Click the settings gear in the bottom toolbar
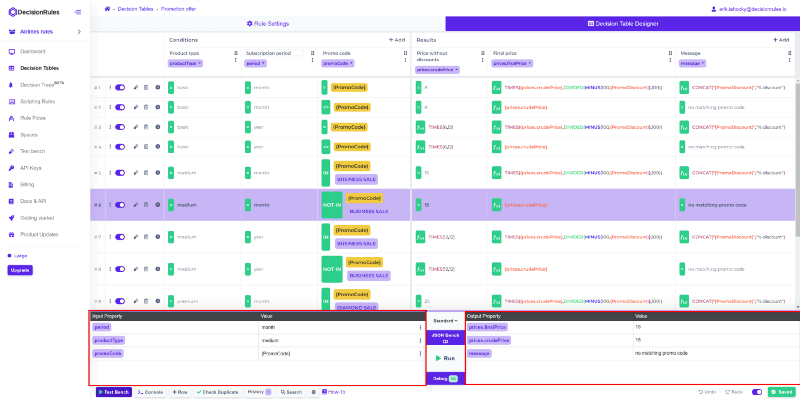This screenshot has height=399, width=800. click(x=314, y=392)
